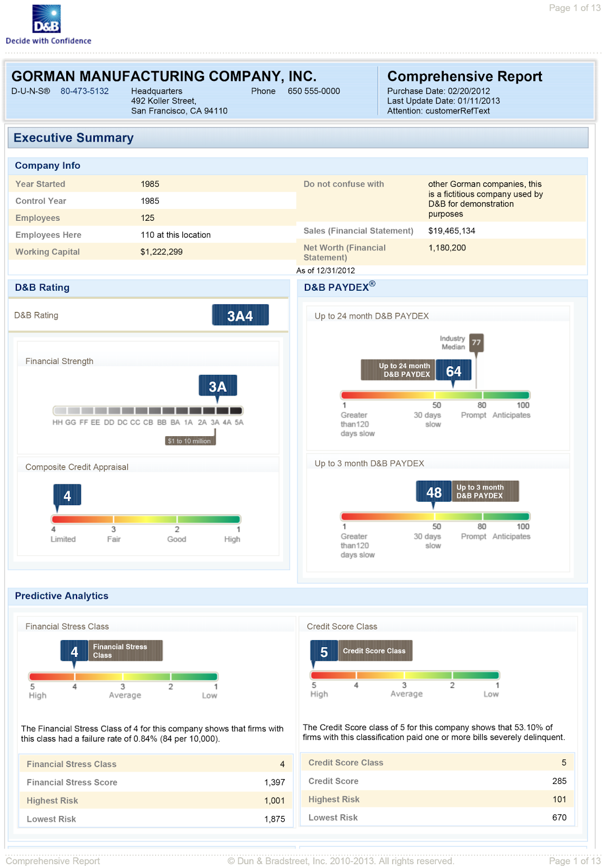Click the Up to 24 month D&B PAYDEX tag
This screenshot has height=868, width=607.
(x=398, y=370)
